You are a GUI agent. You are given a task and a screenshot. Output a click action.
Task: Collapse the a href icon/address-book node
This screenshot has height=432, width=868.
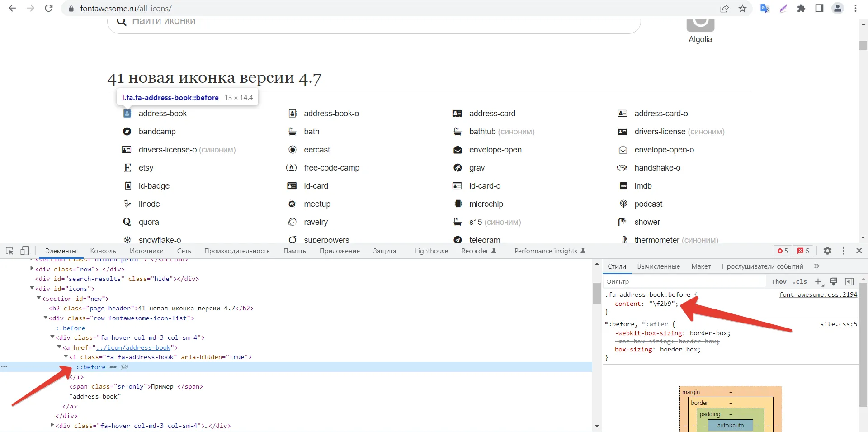(x=59, y=347)
